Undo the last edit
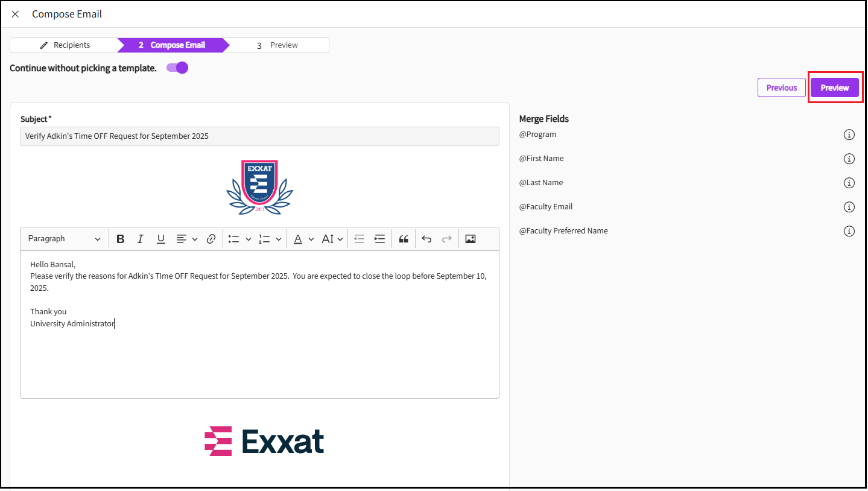Viewport: 868px width, 491px height. pyautogui.click(x=426, y=239)
